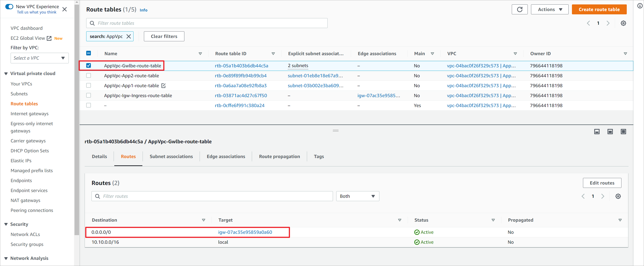Sort routes by Target column

pyautogui.click(x=399, y=220)
